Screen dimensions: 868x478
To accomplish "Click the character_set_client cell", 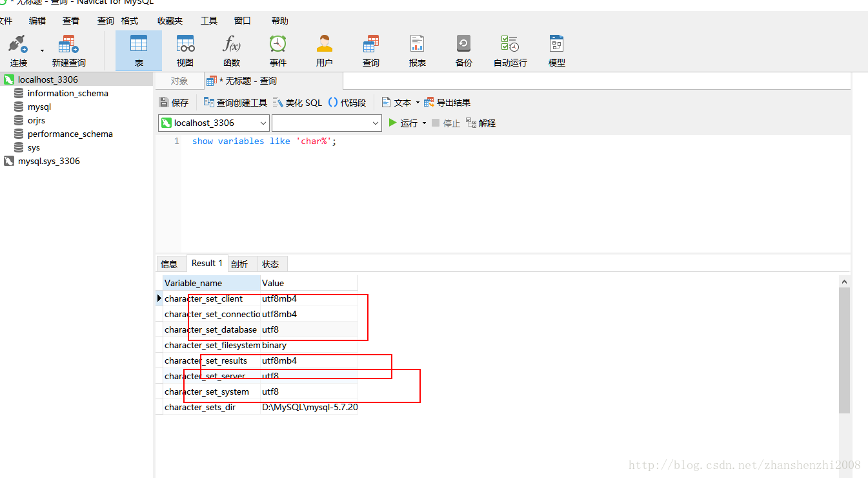I will click(212, 298).
